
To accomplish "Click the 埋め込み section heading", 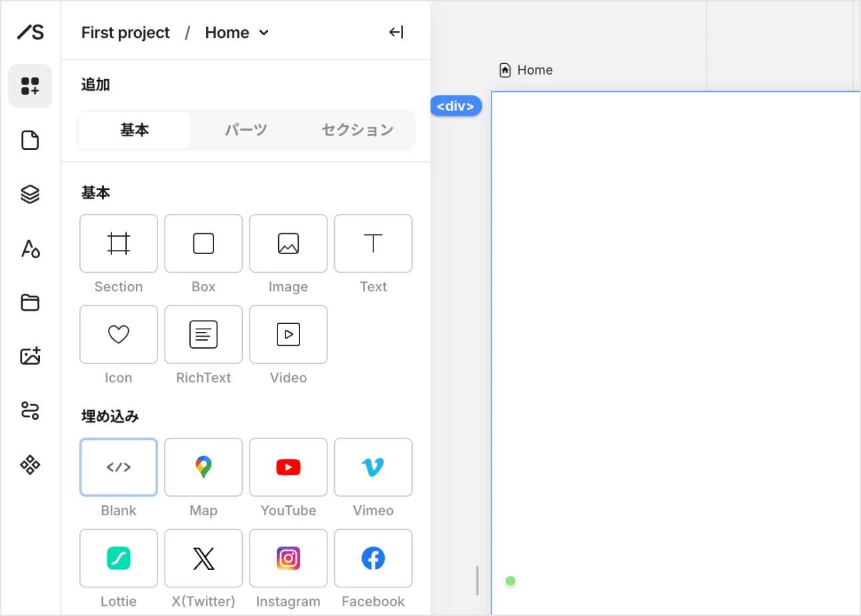I will pos(110,417).
